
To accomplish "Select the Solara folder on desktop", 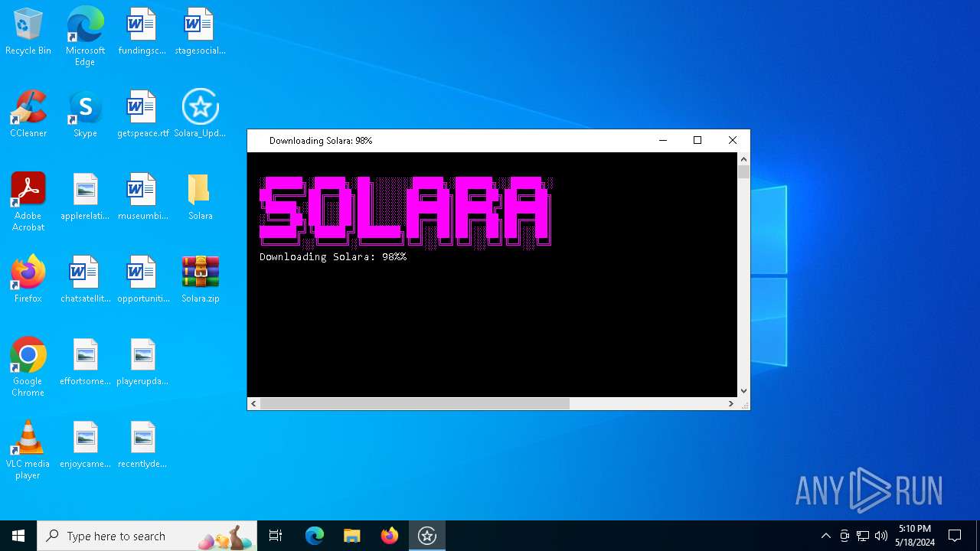I will point(200,197).
